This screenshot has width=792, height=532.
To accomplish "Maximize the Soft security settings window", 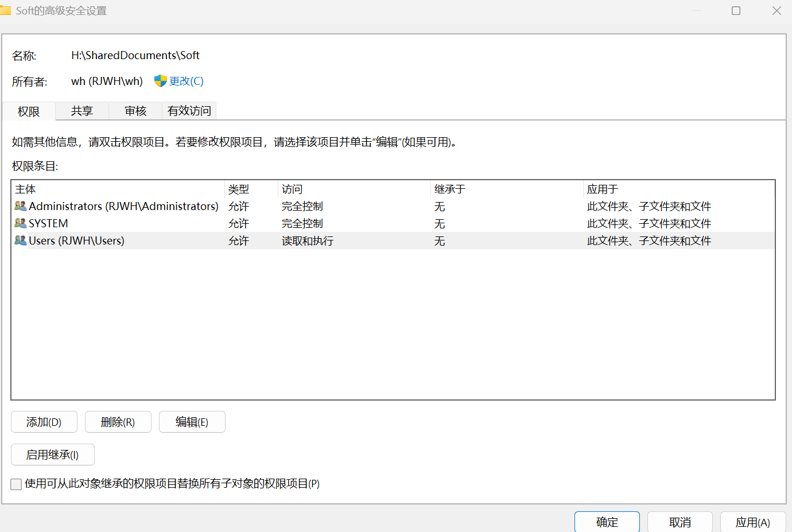I will click(736, 10).
